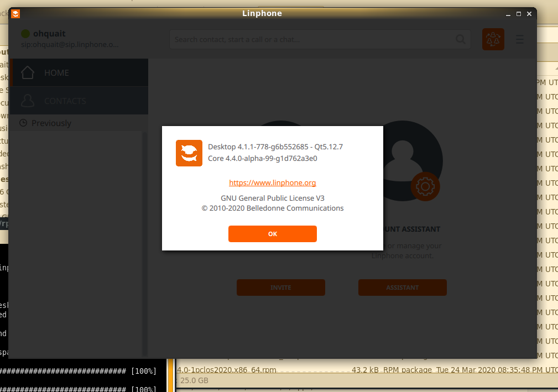Maximize the Linphone window

point(519,13)
